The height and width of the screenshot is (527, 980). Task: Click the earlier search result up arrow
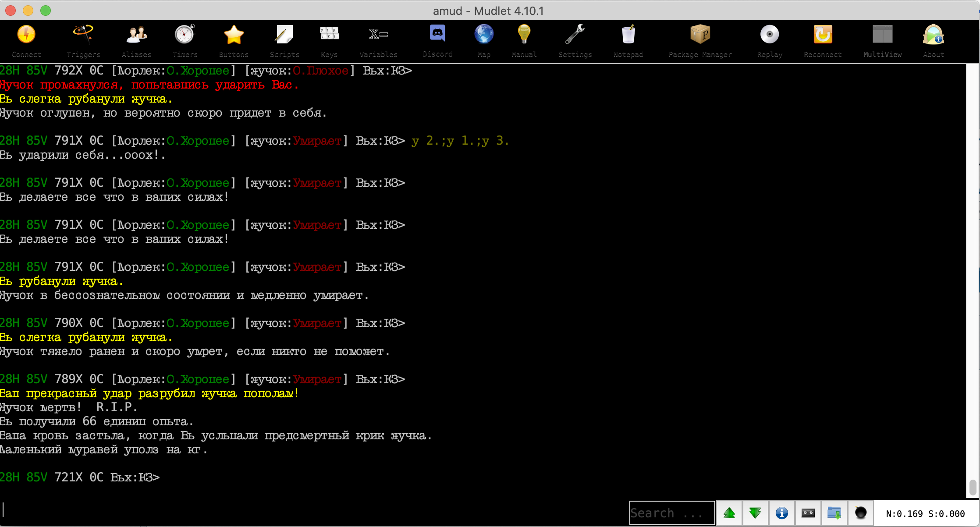[x=729, y=513]
